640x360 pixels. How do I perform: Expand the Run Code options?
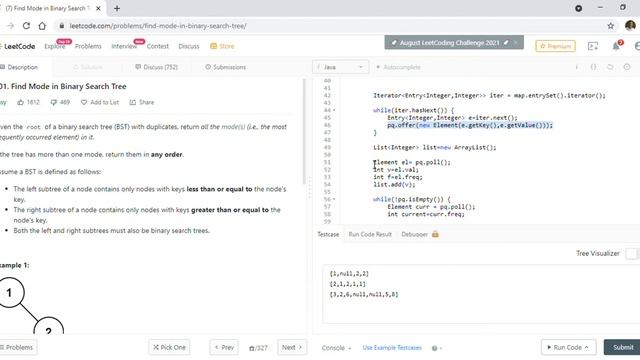(x=587, y=347)
